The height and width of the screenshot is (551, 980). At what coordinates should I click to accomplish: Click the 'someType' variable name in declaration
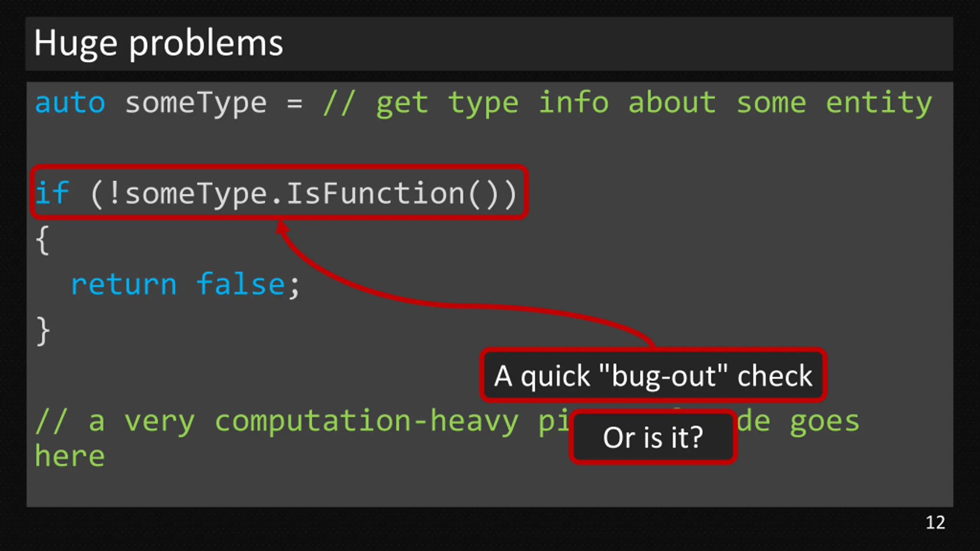click(x=196, y=104)
